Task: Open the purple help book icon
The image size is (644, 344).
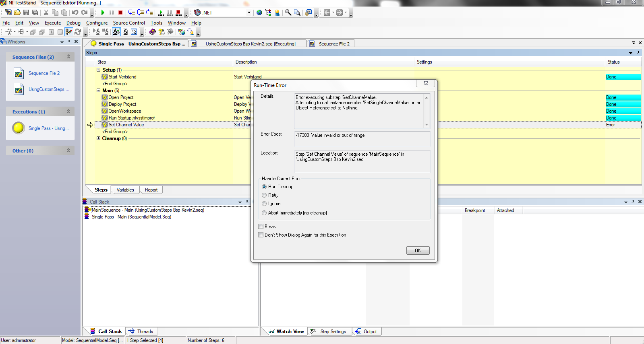Action: [152, 32]
